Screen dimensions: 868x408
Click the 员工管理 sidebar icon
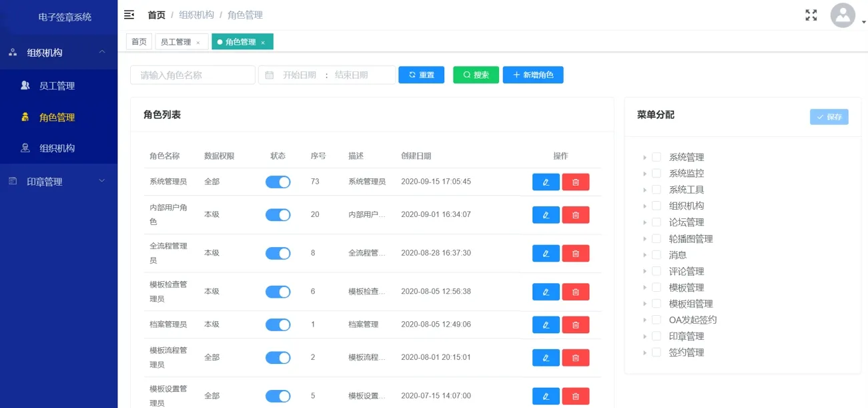pos(25,85)
